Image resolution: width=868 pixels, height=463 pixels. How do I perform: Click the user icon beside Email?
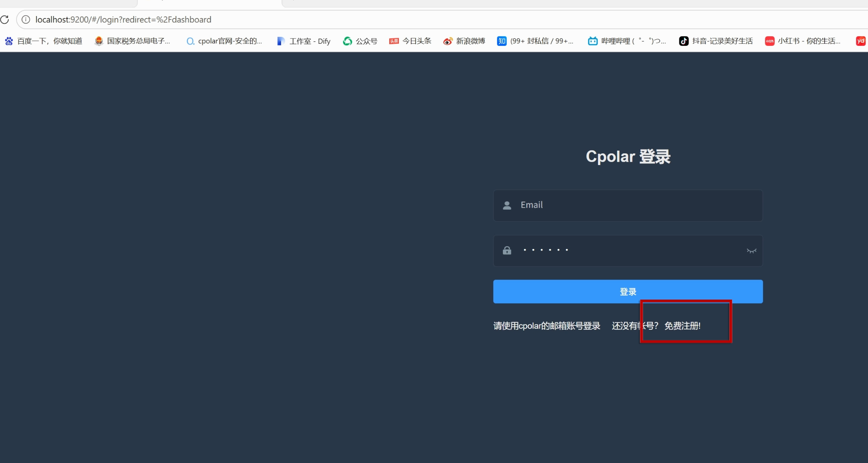507,205
